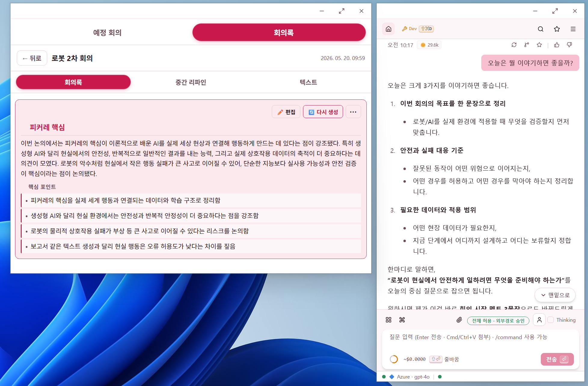Select bullet 피커레의 핵심을 실제 세계 행동과

click(x=191, y=200)
